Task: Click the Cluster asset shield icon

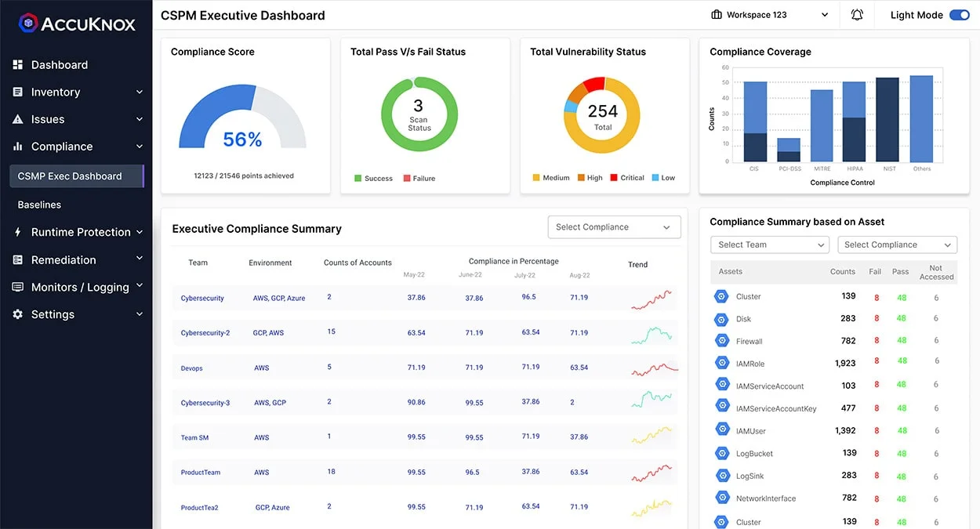Action: tap(721, 296)
